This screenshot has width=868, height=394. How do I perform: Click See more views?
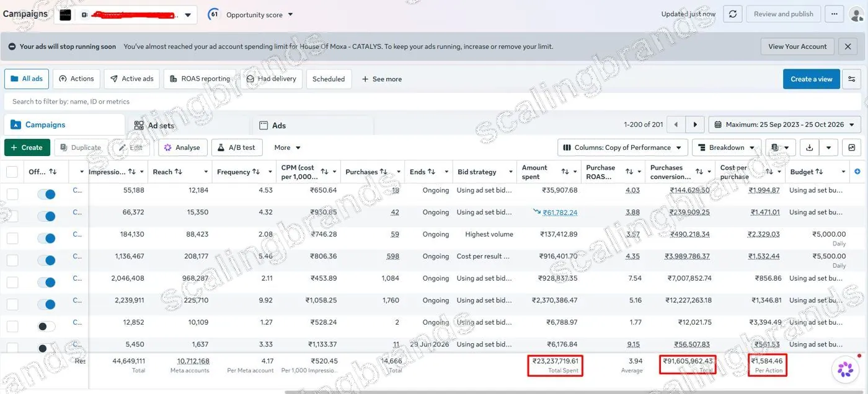coord(381,79)
